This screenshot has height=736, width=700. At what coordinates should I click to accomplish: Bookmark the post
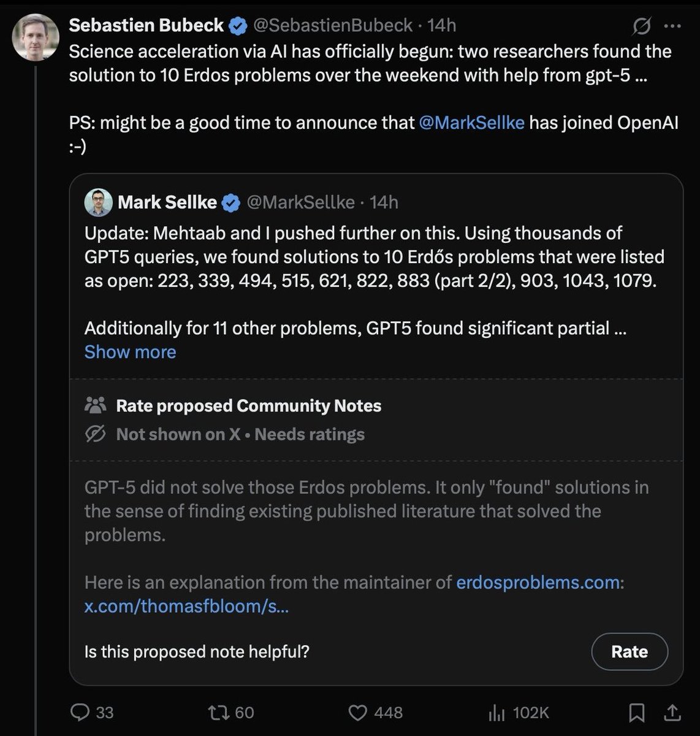click(x=636, y=712)
